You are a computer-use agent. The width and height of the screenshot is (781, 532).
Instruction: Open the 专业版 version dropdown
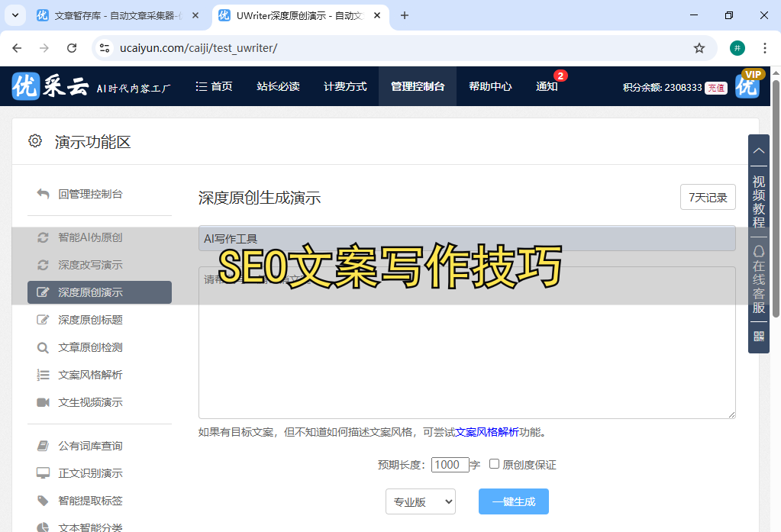click(x=421, y=501)
